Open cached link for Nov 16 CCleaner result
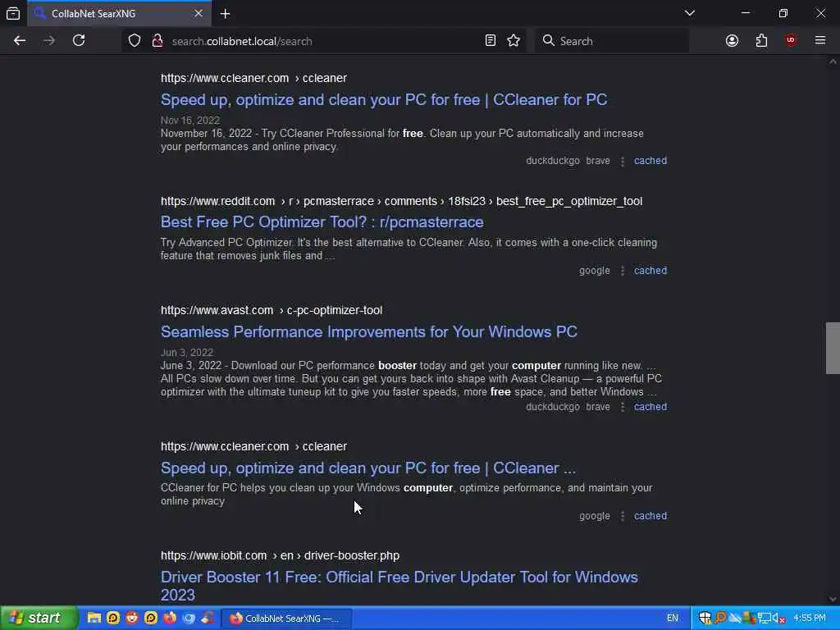 [x=651, y=161]
